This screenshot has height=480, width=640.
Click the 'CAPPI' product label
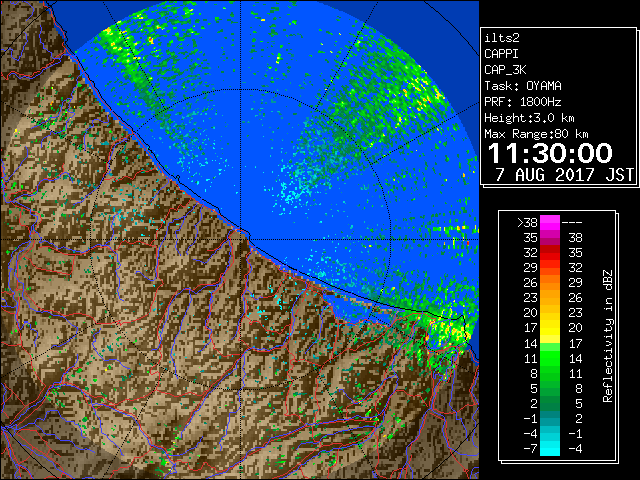tap(501, 54)
